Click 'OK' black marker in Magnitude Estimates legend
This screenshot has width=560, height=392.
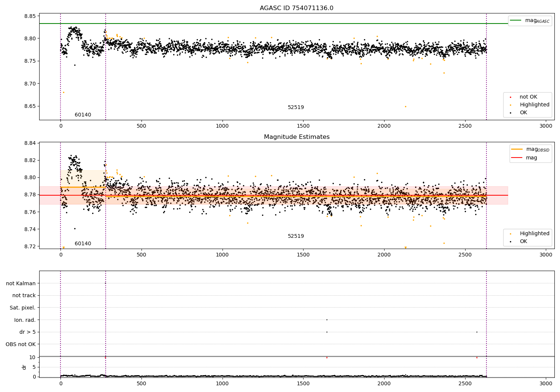click(x=510, y=242)
